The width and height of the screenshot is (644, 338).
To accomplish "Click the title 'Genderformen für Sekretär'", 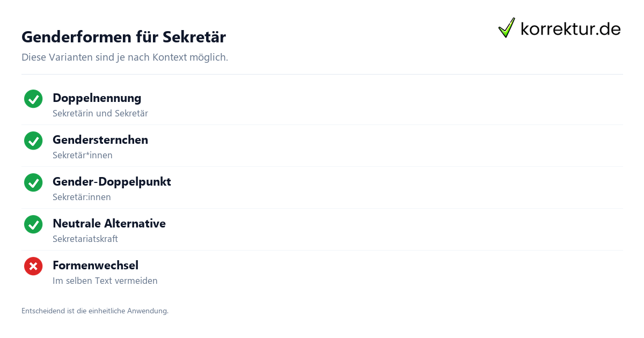I will [x=123, y=37].
